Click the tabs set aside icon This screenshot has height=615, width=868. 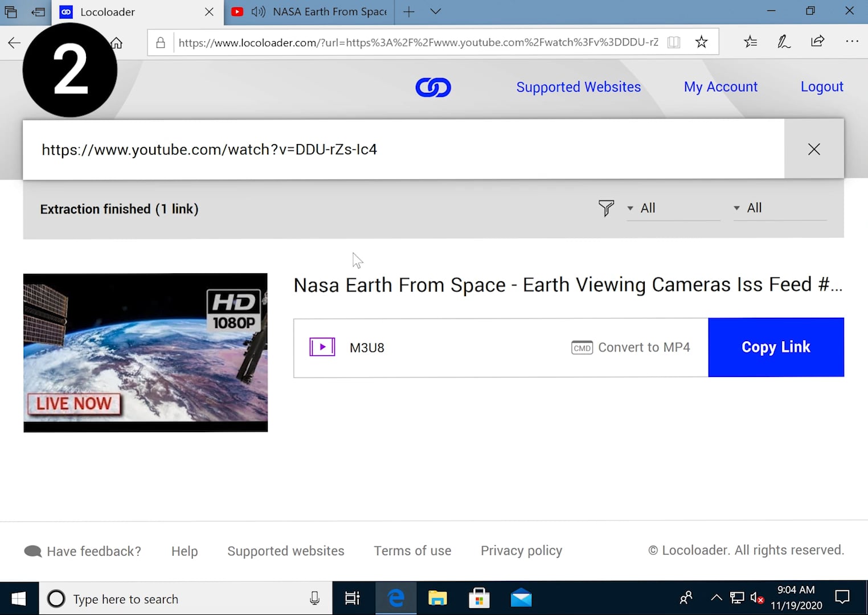(11, 11)
